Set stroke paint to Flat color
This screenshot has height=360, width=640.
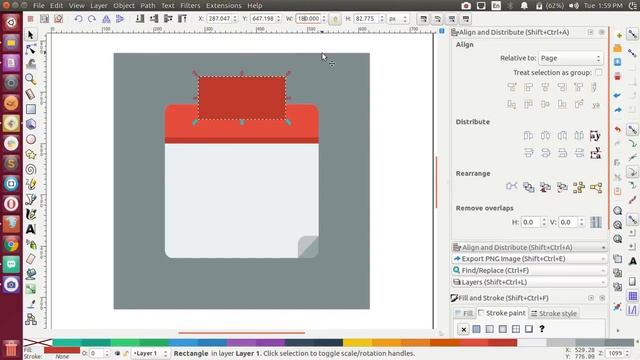coord(476,329)
